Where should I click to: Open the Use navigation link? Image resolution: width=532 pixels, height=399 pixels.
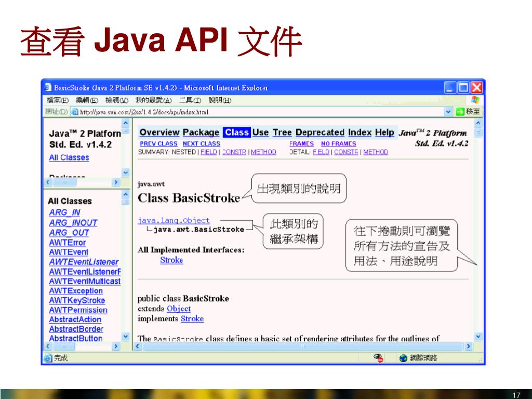click(261, 132)
